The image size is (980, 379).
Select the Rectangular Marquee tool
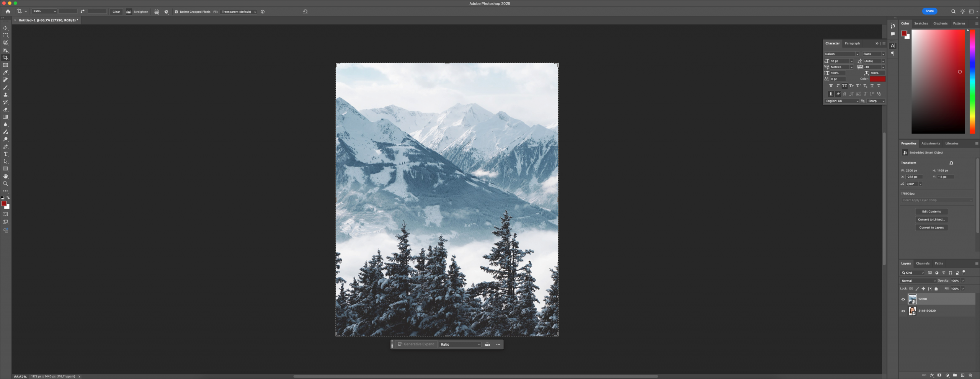[5, 35]
